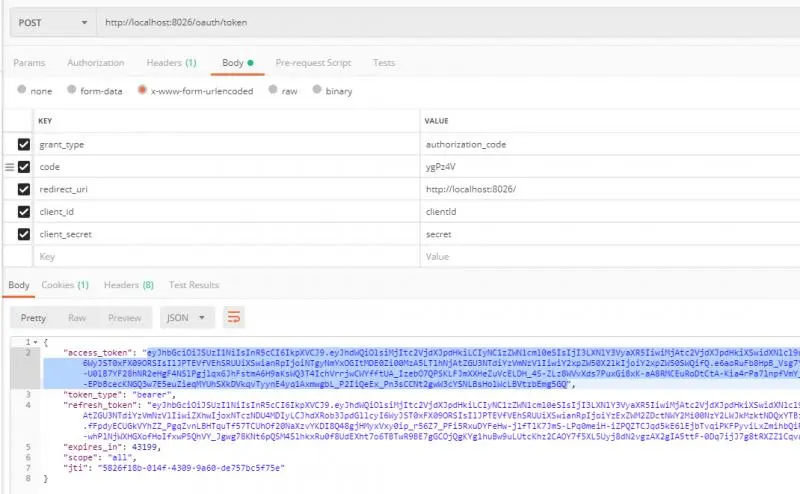
Task: Click the code key cell
Action: [227, 167]
